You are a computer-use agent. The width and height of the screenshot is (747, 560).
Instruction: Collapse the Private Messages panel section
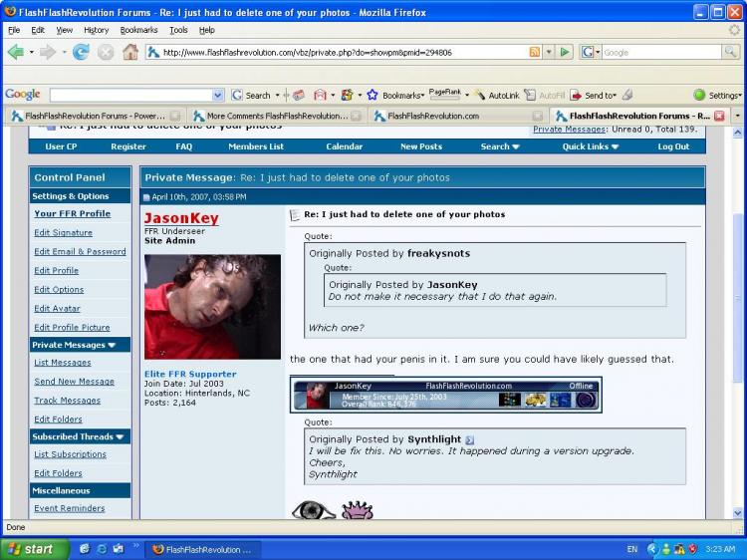(112, 345)
